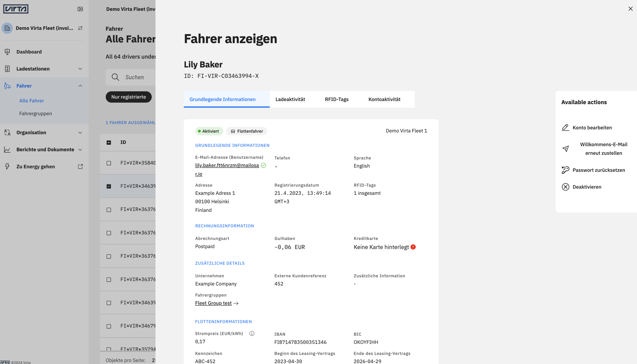Open the Fleet Group test link
Image resolution: width=637 pixels, height=364 pixels.
point(213,303)
